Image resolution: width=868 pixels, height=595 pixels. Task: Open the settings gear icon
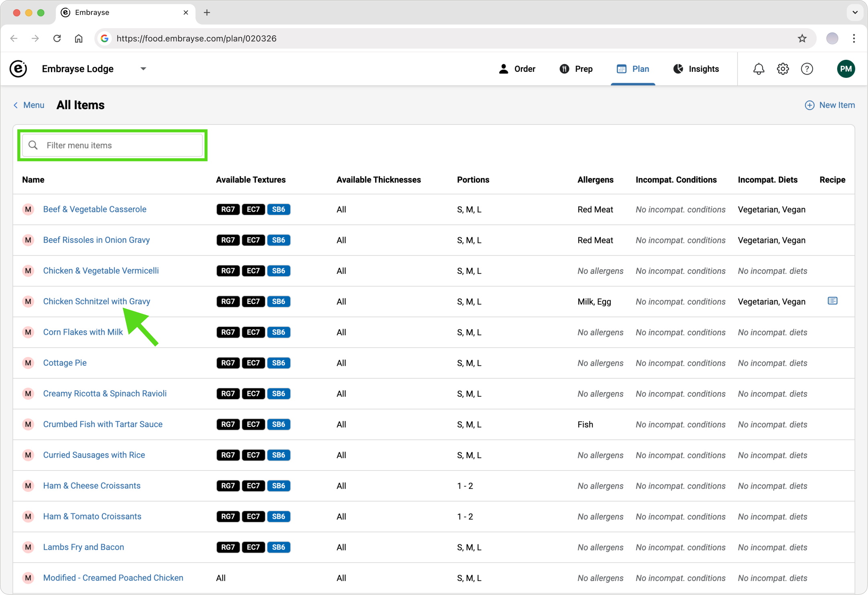coord(783,69)
